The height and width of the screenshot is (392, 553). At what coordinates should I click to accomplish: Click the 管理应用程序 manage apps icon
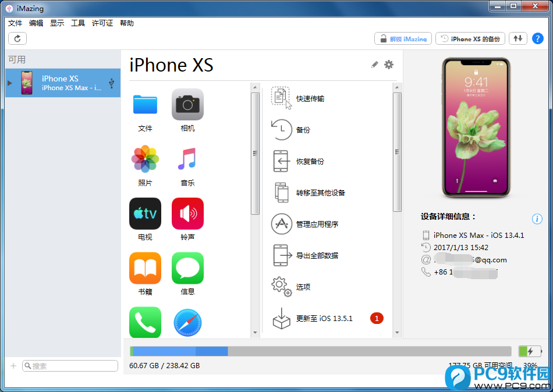click(281, 224)
